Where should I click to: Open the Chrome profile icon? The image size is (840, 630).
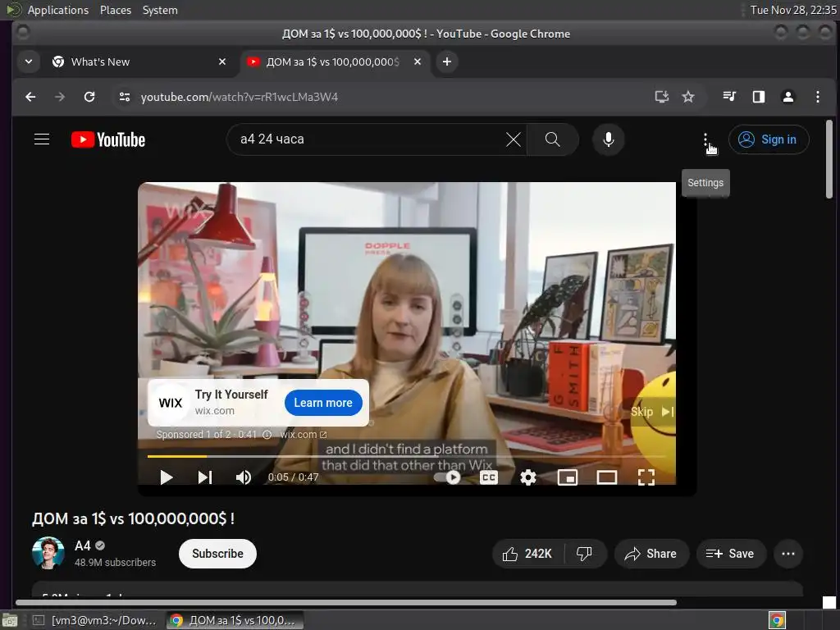pos(788,97)
